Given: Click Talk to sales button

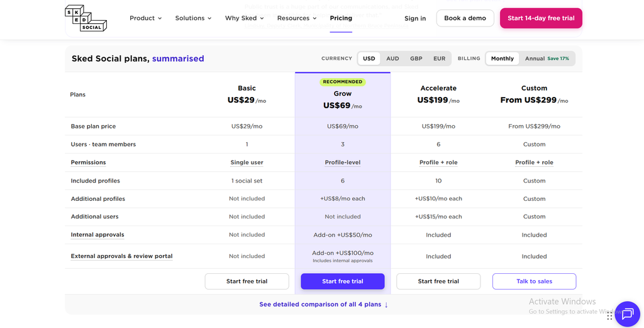Looking at the screenshot, I should point(535,281).
